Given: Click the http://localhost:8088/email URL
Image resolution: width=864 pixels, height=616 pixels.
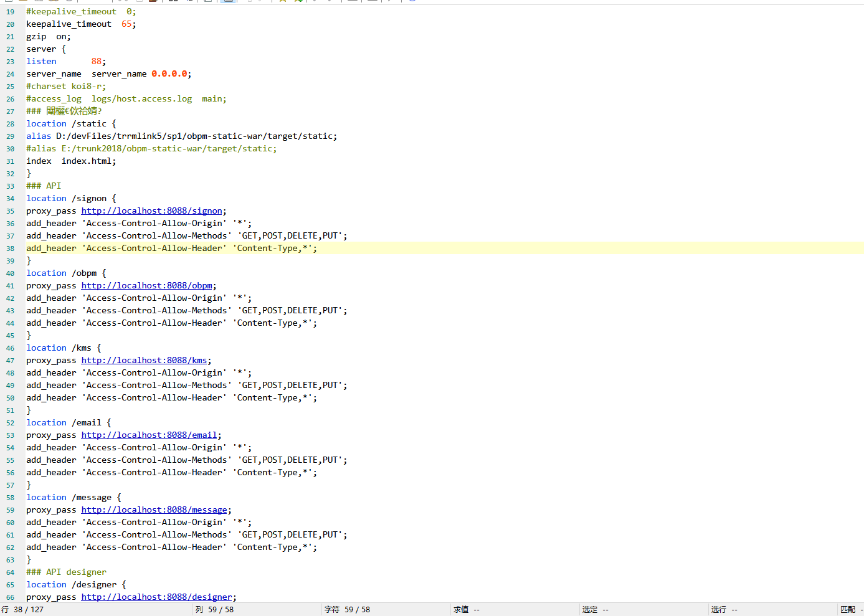Looking at the screenshot, I should click(x=149, y=435).
